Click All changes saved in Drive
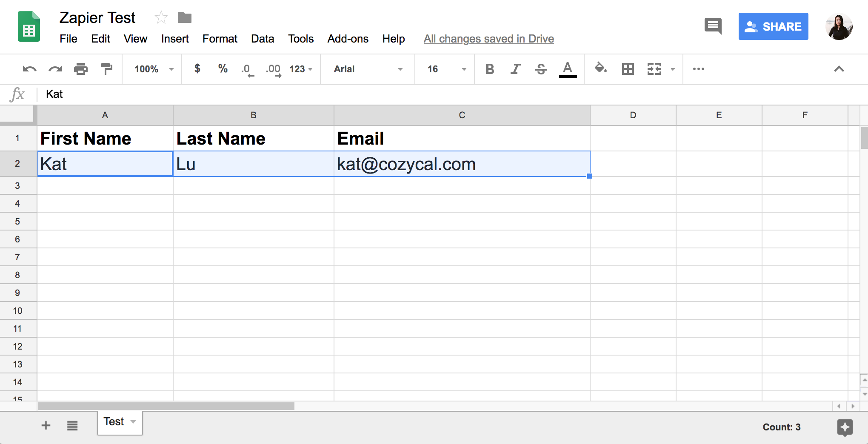 coord(488,39)
